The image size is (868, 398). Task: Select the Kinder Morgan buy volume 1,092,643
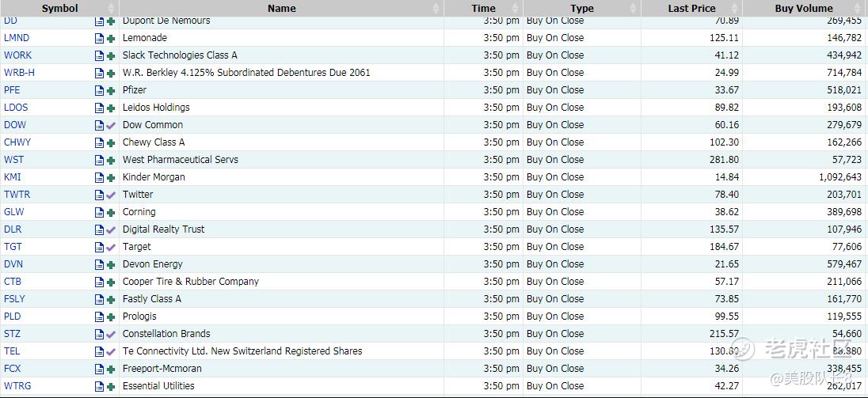840,177
